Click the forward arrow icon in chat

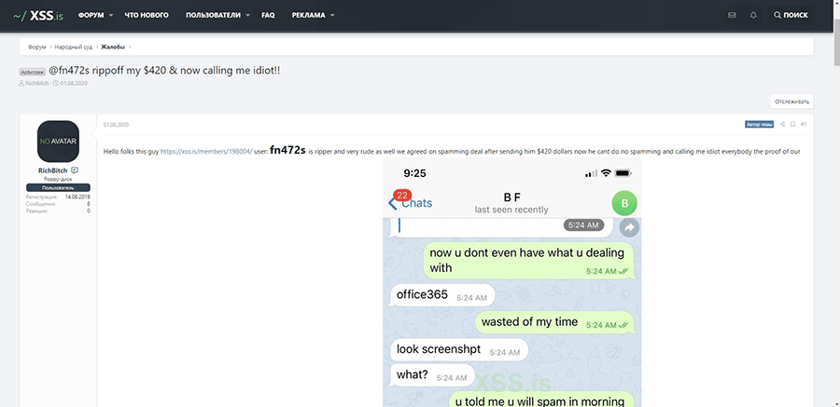pos(629,228)
